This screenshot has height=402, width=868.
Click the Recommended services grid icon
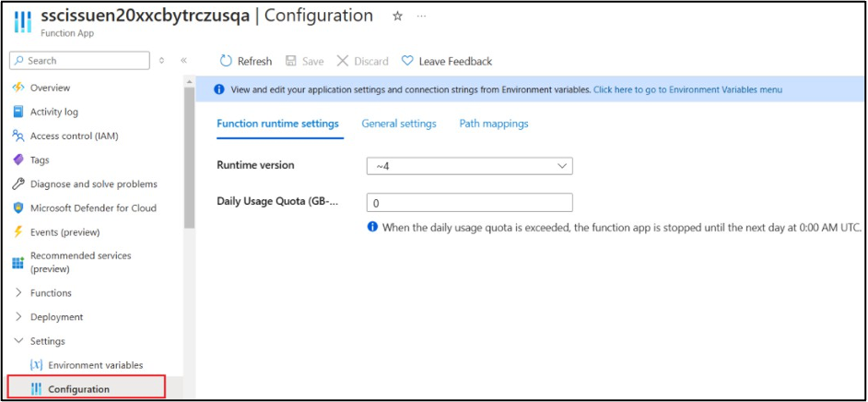(18, 263)
